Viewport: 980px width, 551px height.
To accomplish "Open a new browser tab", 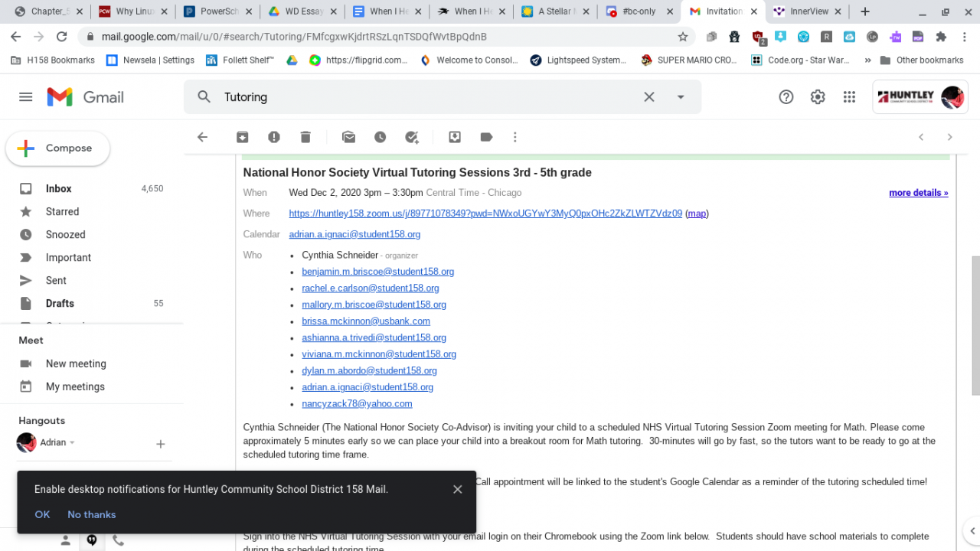I will [865, 11].
